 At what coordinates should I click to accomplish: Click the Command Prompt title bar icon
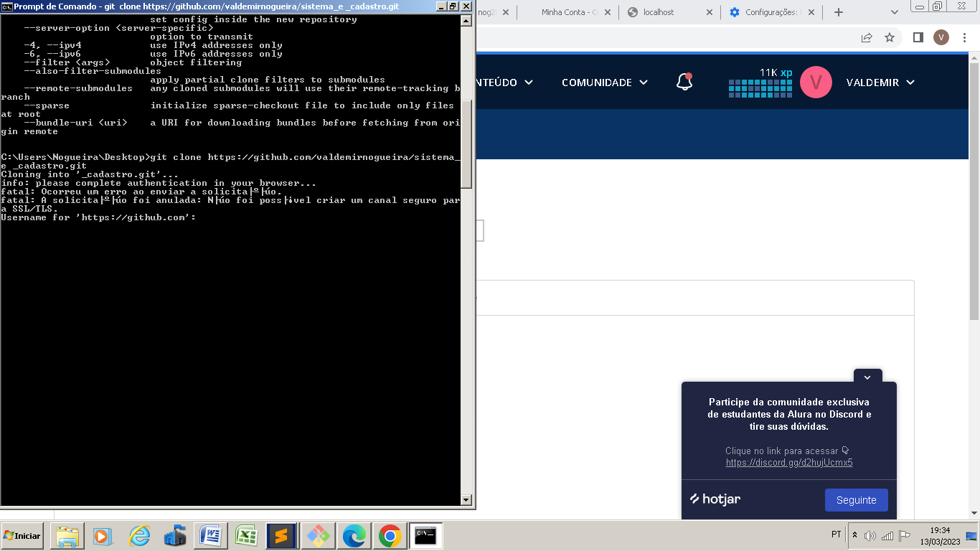(7, 6)
